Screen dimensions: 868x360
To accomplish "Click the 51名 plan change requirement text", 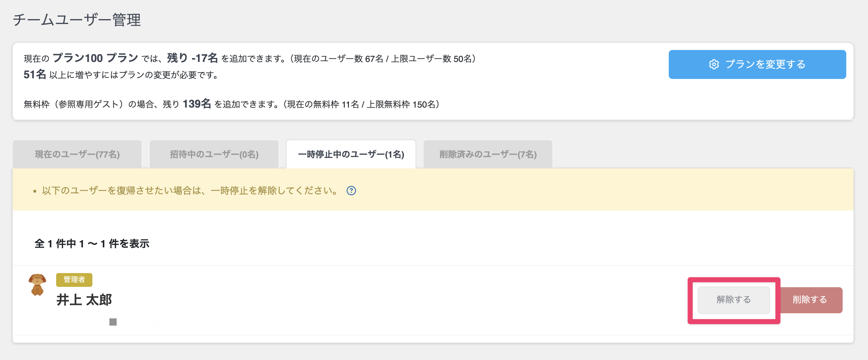I will 35,75.
